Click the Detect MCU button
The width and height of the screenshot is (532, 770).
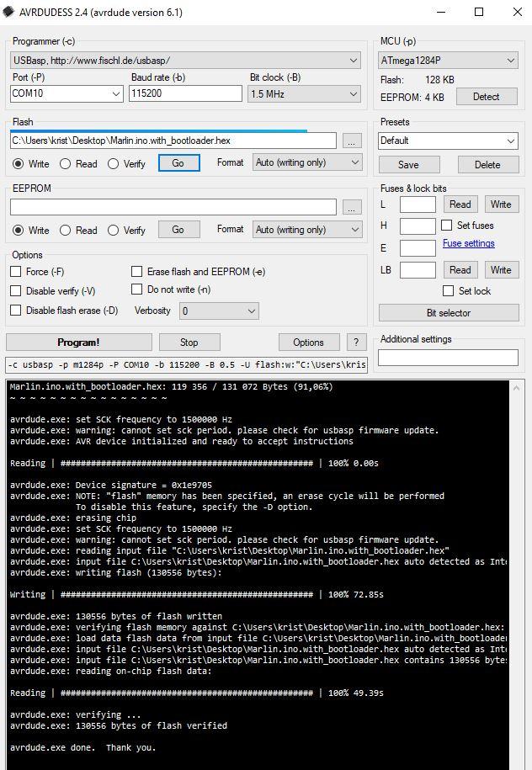(487, 97)
